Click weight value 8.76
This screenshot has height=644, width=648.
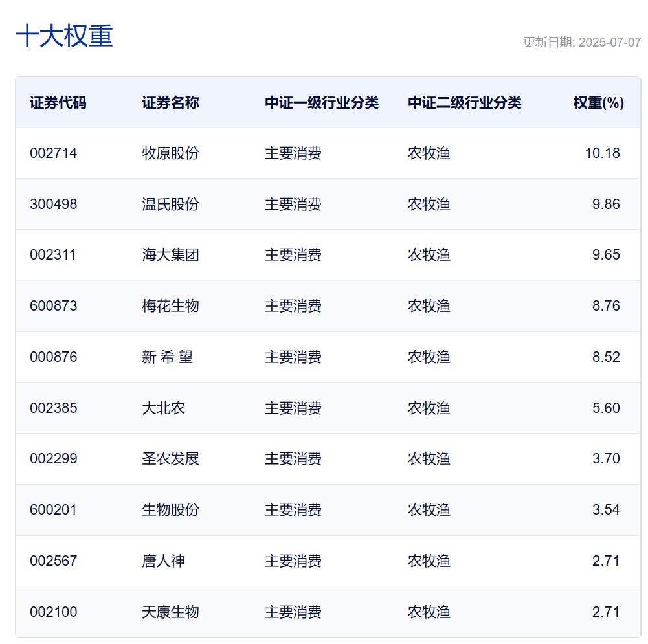607,306
